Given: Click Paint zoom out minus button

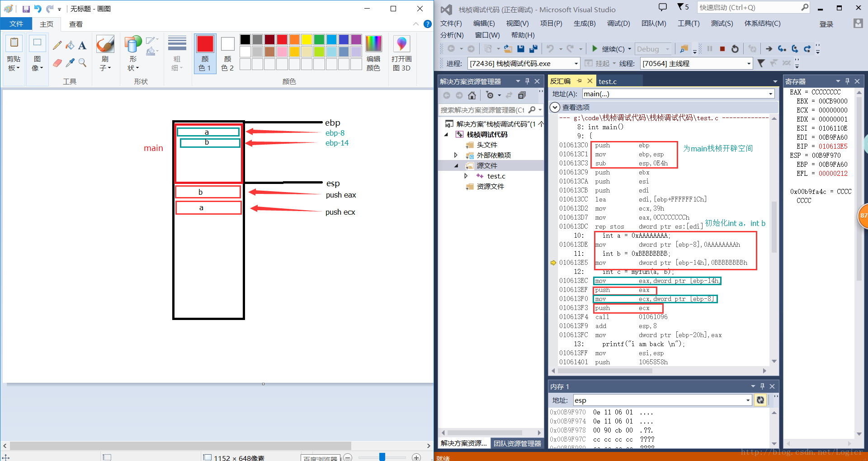Looking at the screenshot, I should [348, 457].
